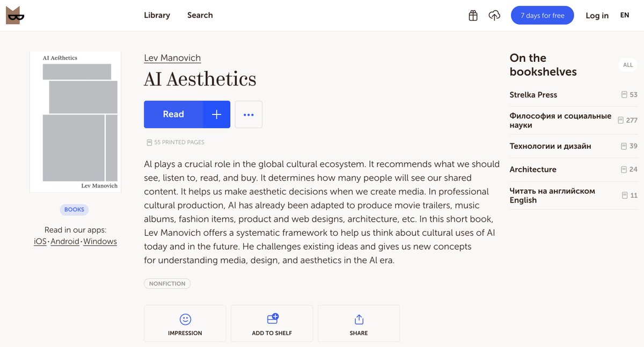Open the iOS app link
This screenshot has height=347, width=644.
pos(40,242)
